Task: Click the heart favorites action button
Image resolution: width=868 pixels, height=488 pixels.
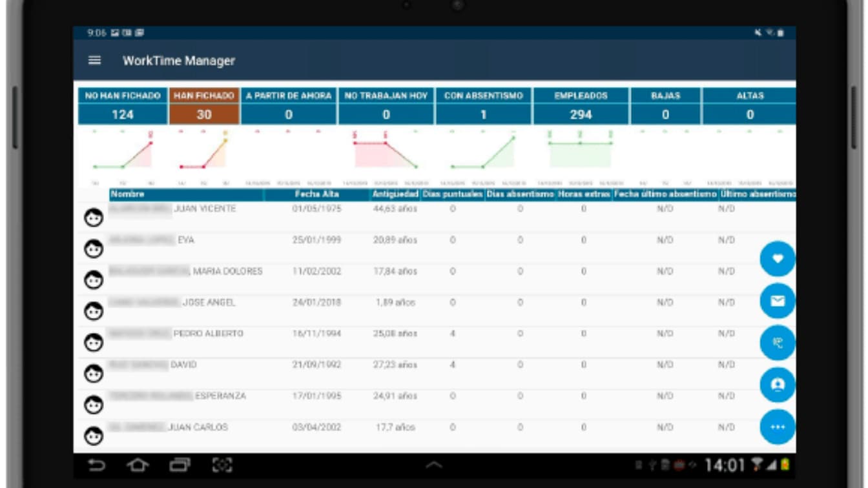Action: coord(778,257)
